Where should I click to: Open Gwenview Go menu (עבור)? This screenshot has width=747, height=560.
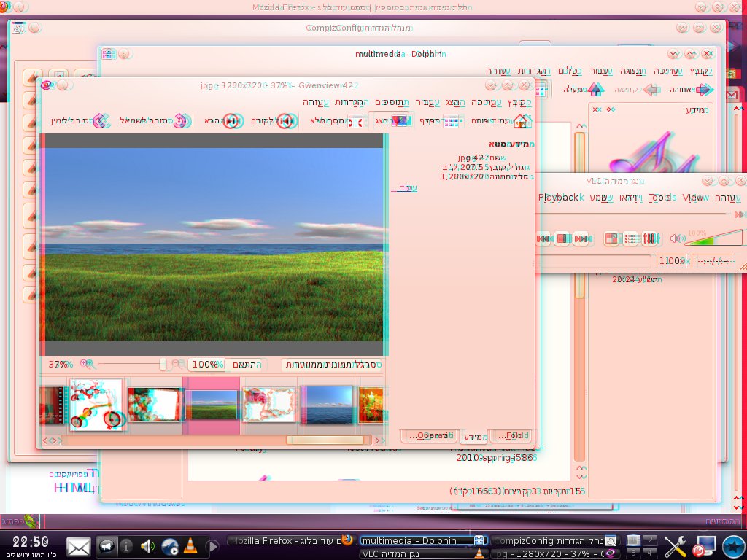tap(427, 102)
